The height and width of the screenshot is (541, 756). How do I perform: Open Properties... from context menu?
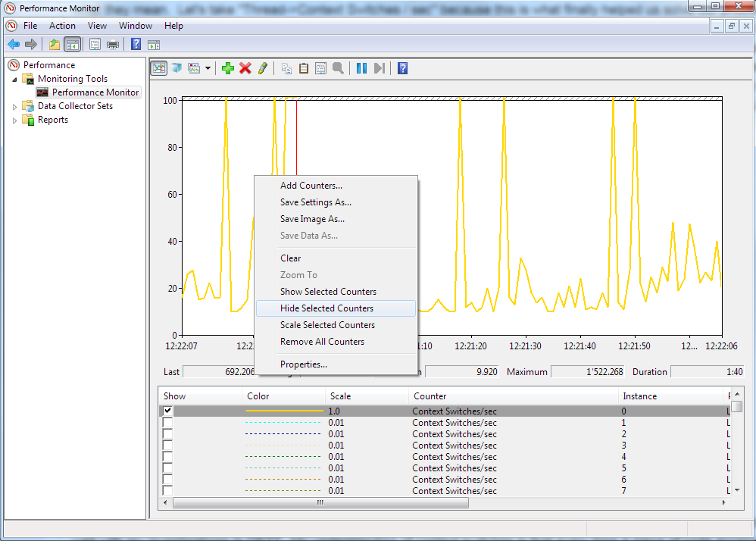click(336, 364)
